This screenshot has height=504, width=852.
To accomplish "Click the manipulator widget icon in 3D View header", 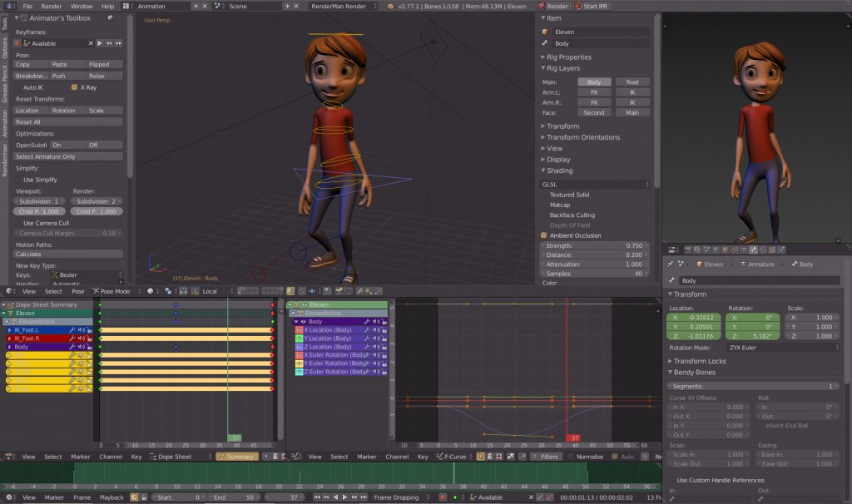I will 194,292.
